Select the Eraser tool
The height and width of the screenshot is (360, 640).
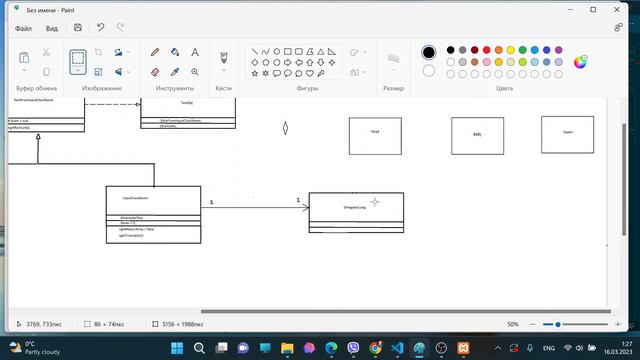pos(155,72)
